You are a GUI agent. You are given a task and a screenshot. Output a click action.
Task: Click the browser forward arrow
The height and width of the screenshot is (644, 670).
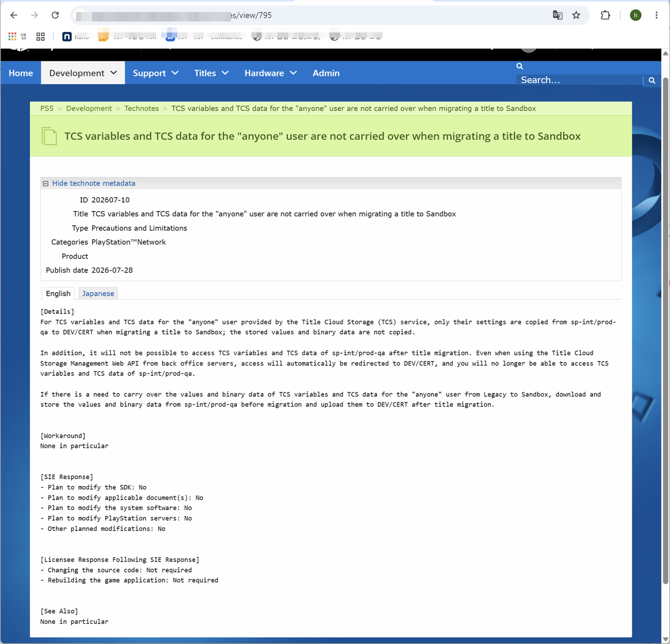tap(35, 15)
